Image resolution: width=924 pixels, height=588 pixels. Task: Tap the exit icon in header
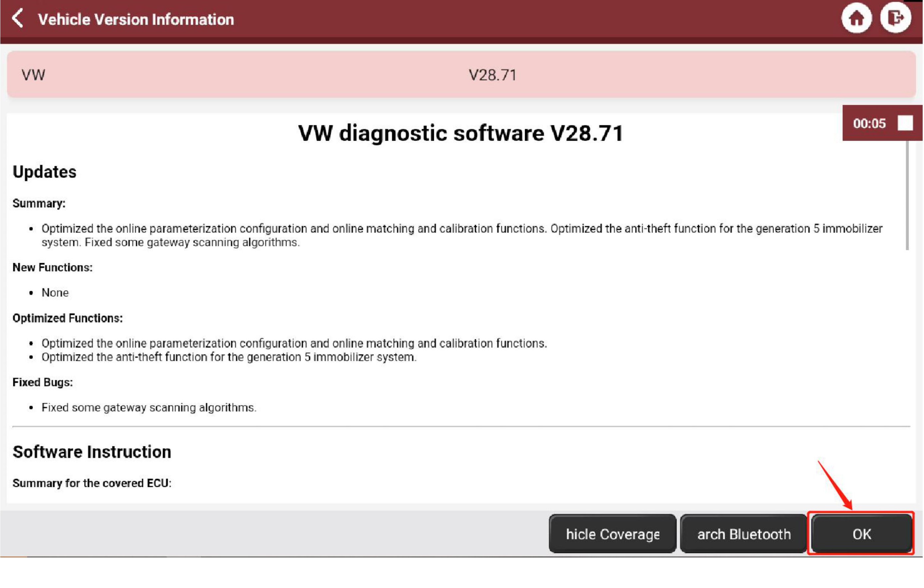click(896, 18)
